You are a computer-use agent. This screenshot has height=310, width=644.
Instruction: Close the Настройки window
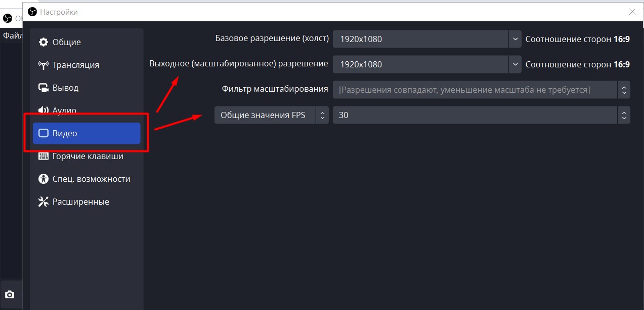[632, 12]
